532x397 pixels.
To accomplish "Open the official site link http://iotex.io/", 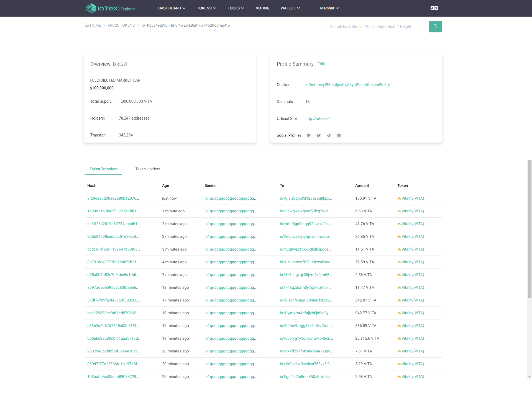I will tap(317, 118).
